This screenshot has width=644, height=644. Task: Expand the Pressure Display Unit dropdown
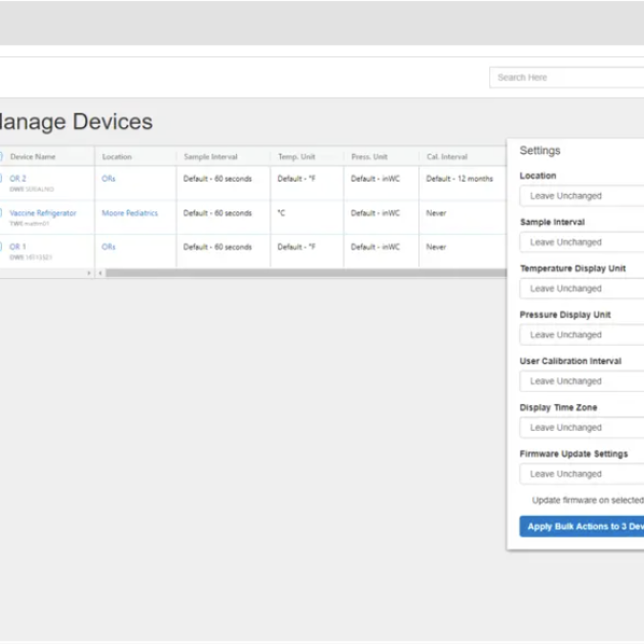[x=581, y=335]
